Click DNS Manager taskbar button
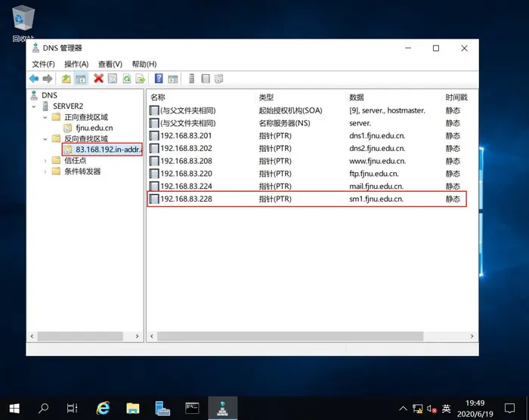The image size is (529, 420). (x=223, y=409)
